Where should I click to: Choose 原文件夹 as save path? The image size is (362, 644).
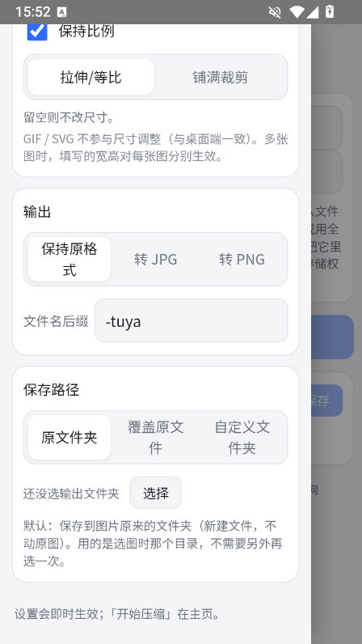point(69,437)
